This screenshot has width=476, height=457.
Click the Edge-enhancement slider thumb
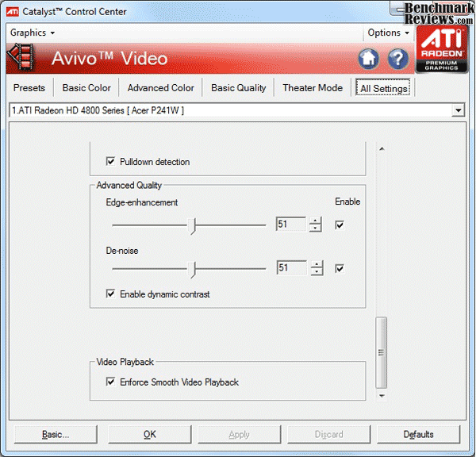click(x=192, y=226)
